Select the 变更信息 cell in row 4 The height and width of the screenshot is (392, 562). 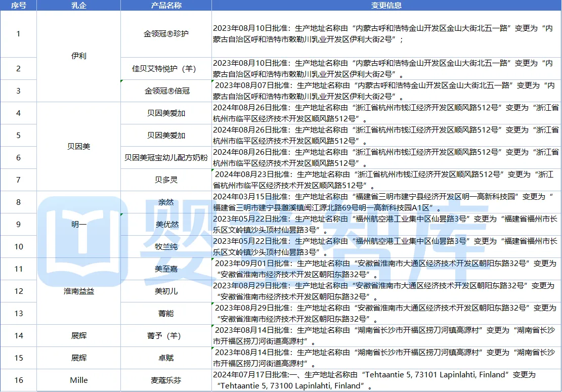(386, 113)
